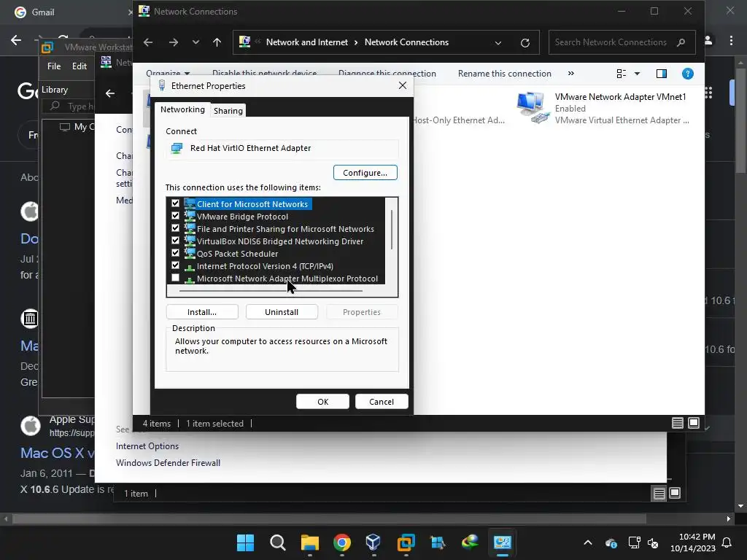The image size is (747, 560).
Task: Open VMware Workstation from taskbar
Action: coord(406,542)
